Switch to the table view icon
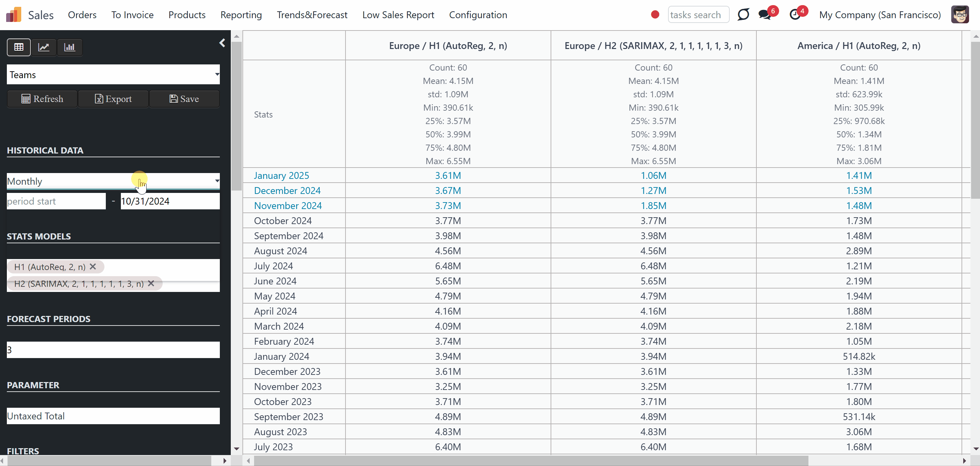Image resolution: width=980 pixels, height=466 pixels. 18,47
